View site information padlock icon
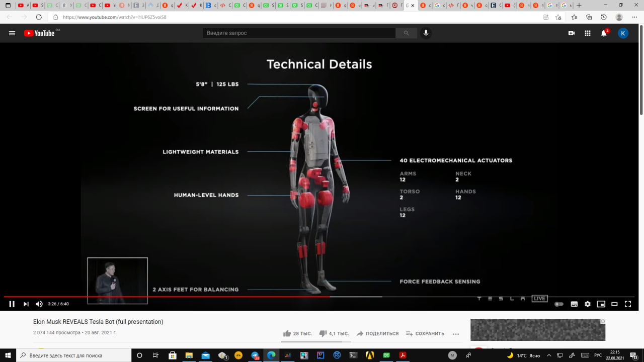Screen dimensions: 644x362 [x=56, y=17]
